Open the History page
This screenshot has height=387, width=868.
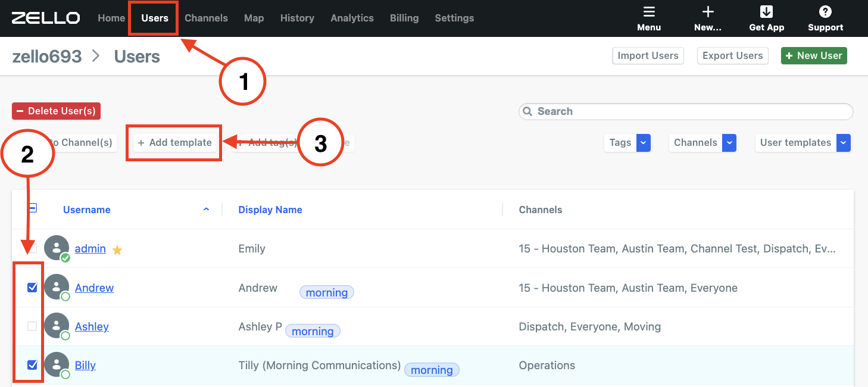click(297, 18)
